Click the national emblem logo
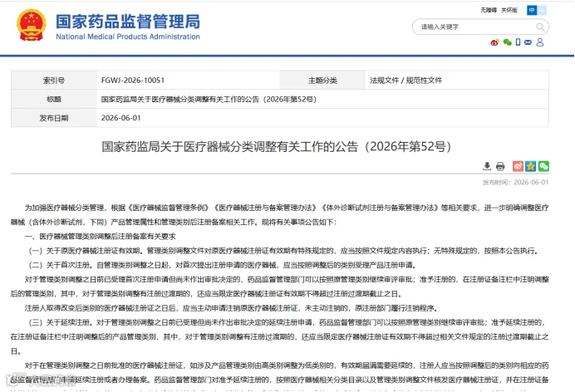This screenshot has width=575, height=392. coord(32,25)
